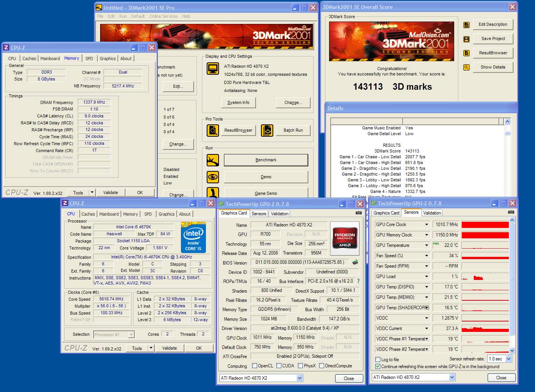The width and height of the screenshot is (535, 392).
Task: Check the Log to file checkbox
Action: pyautogui.click(x=378, y=360)
